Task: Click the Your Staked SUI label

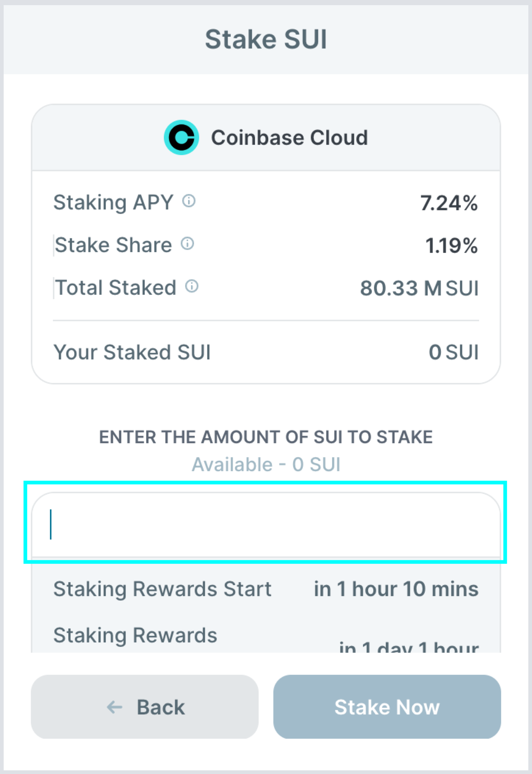Action: tap(132, 352)
